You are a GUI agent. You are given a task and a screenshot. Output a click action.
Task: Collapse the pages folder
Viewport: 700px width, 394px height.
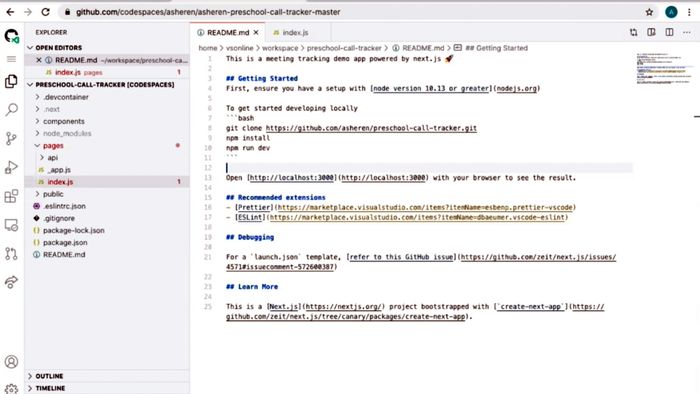[x=107, y=145]
